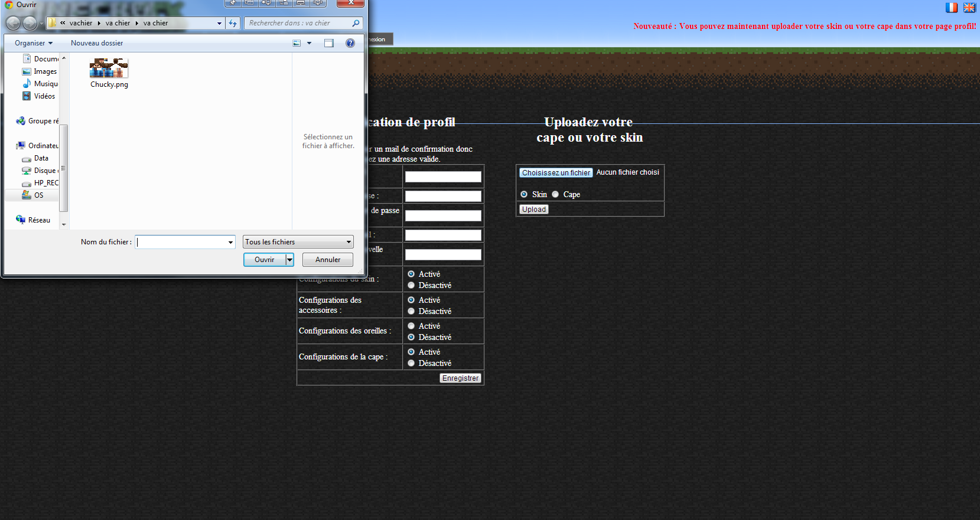Select the Cape radio button

click(x=555, y=194)
